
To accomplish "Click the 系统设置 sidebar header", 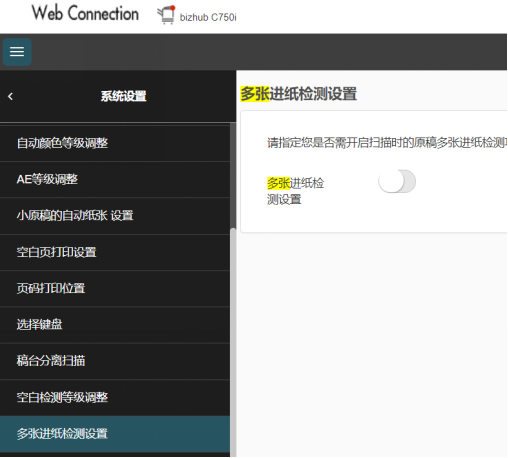I will [x=124, y=96].
